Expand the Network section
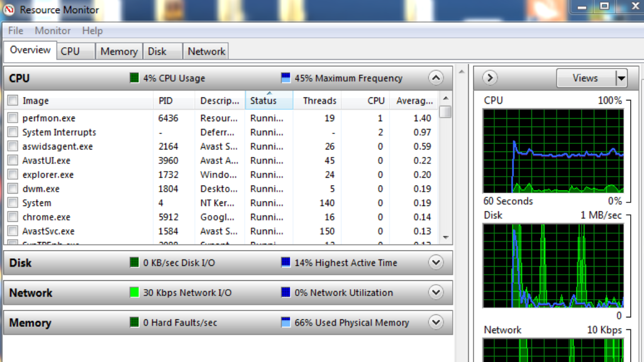Screen dimensions: 644x362 click(436, 292)
